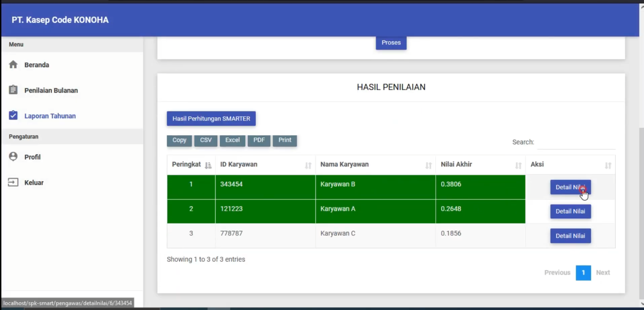Click the Laporan Tahunan checkmark icon
This screenshot has width=644, height=310.
[x=13, y=115]
